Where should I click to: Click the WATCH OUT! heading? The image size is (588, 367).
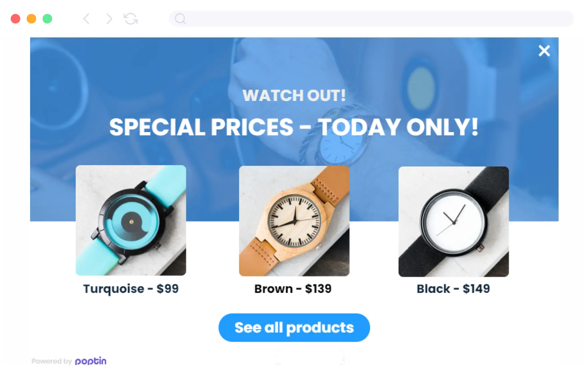click(x=294, y=96)
